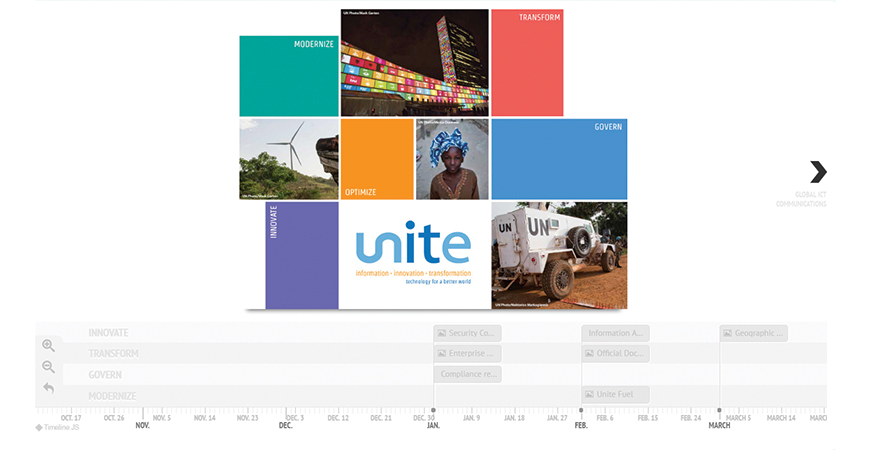Select the Compliance re... timeline event
Viewport: 870px width, 450px height.
point(467,374)
